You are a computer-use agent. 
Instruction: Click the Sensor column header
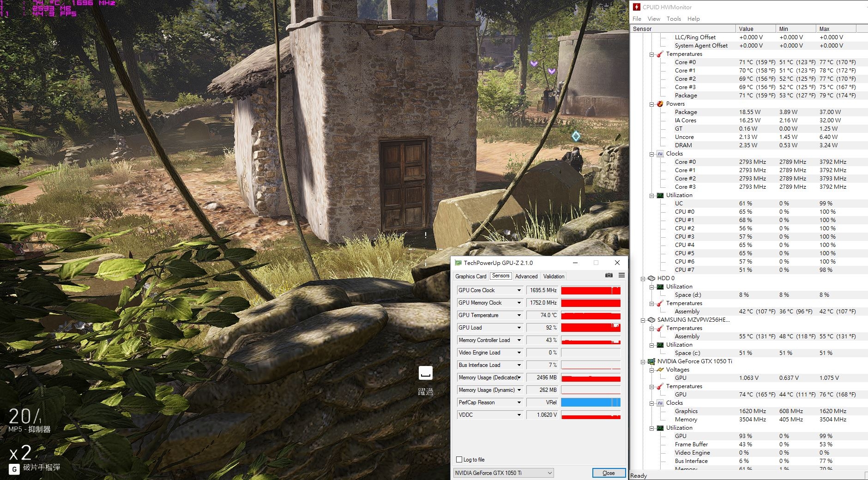(683, 29)
